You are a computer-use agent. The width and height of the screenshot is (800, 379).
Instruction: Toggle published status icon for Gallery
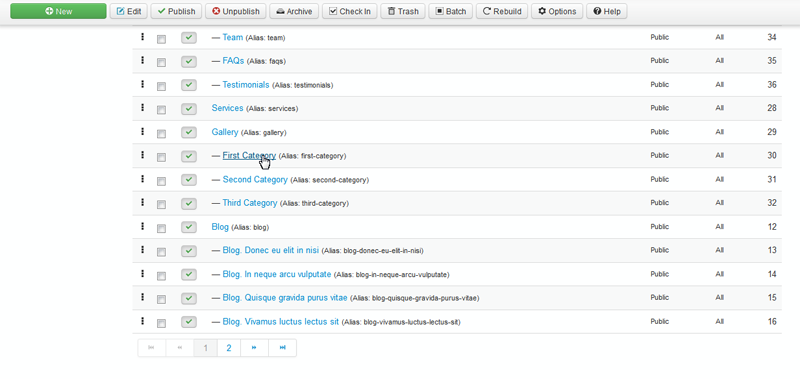(x=189, y=133)
